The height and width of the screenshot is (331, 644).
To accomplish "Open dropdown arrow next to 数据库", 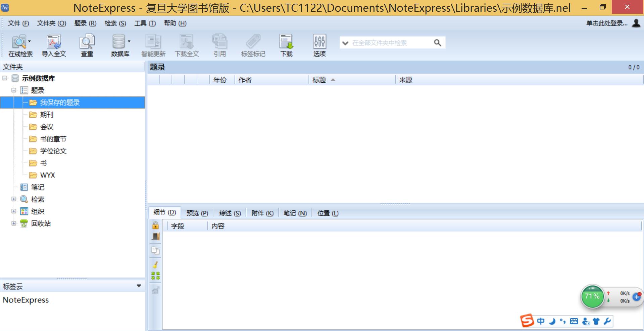I will point(129,41).
